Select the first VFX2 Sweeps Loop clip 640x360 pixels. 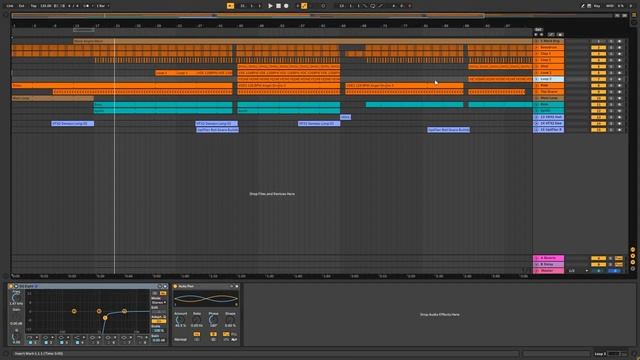tap(72, 123)
